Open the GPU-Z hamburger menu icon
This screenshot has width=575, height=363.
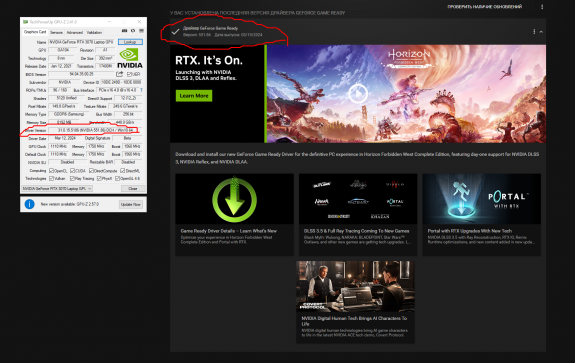click(142, 31)
